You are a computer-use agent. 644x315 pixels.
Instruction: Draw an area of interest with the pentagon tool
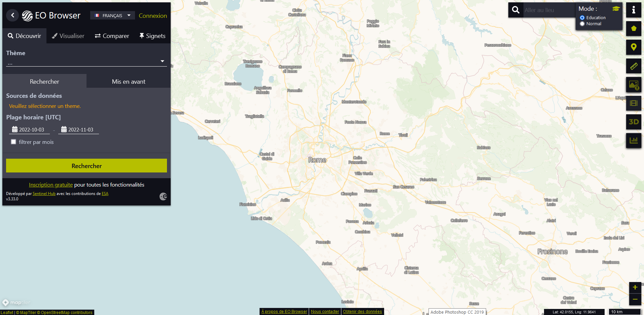point(634,29)
